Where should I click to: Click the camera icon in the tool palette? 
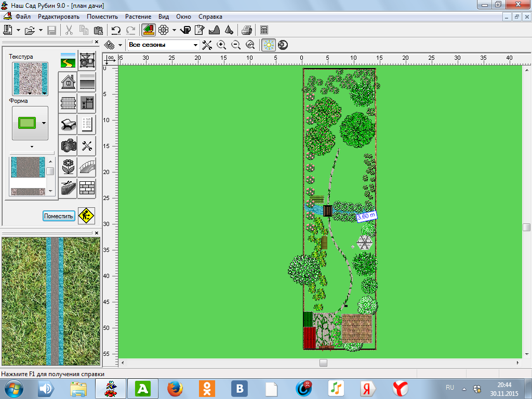click(68, 145)
